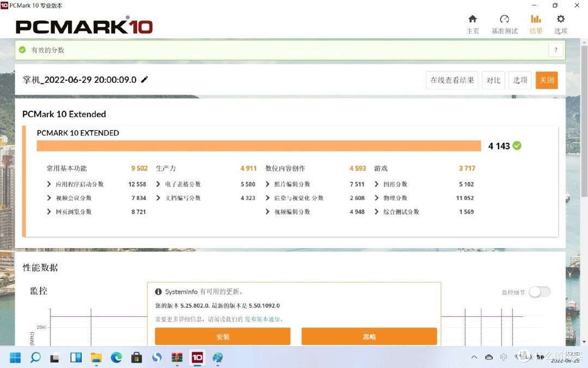Open File Explorer from taskbar
This screenshot has height=368, width=588.
(x=96, y=357)
